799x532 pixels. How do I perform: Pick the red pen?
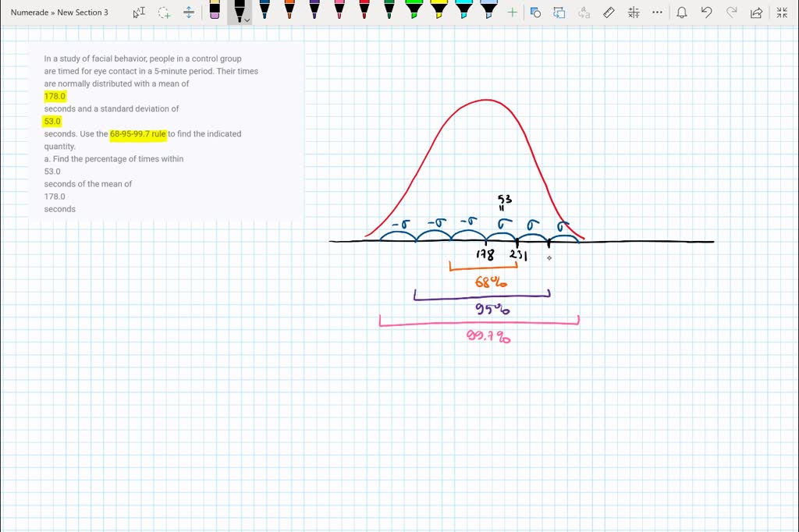364,9
